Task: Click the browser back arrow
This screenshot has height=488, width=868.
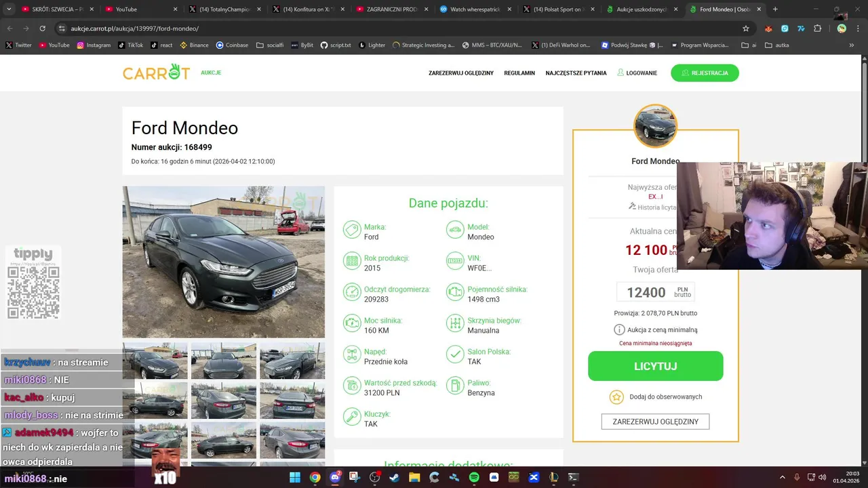Action: (9, 28)
